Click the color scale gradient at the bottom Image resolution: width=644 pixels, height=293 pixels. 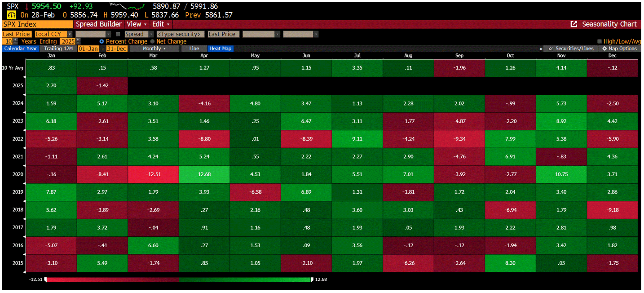coord(180,279)
